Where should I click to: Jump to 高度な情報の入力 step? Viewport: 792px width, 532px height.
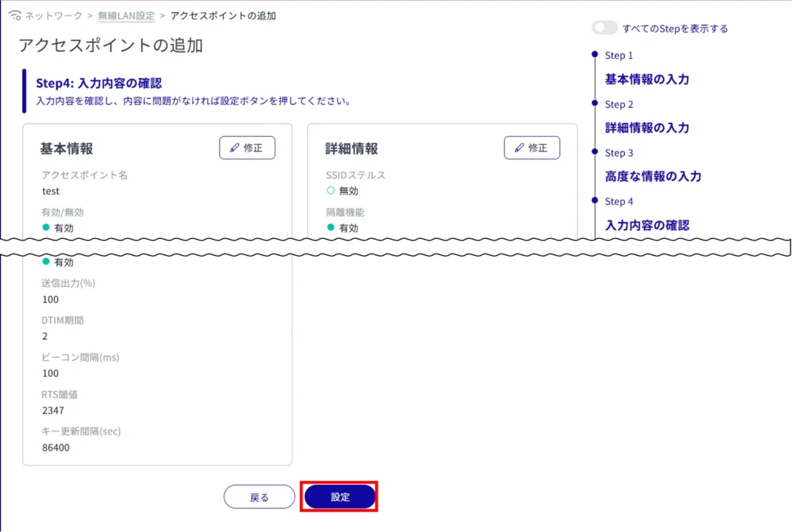pyautogui.click(x=653, y=176)
